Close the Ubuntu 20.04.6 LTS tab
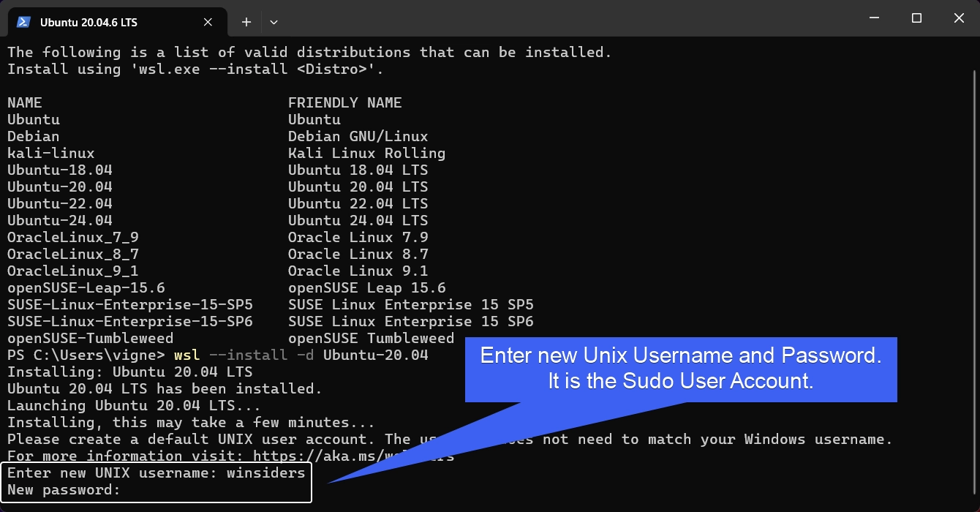Image resolution: width=980 pixels, height=512 pixels. coord(208,22)
